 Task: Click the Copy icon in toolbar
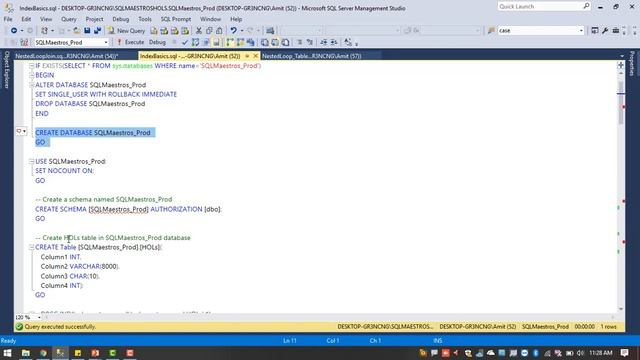[x=209, y=31]
